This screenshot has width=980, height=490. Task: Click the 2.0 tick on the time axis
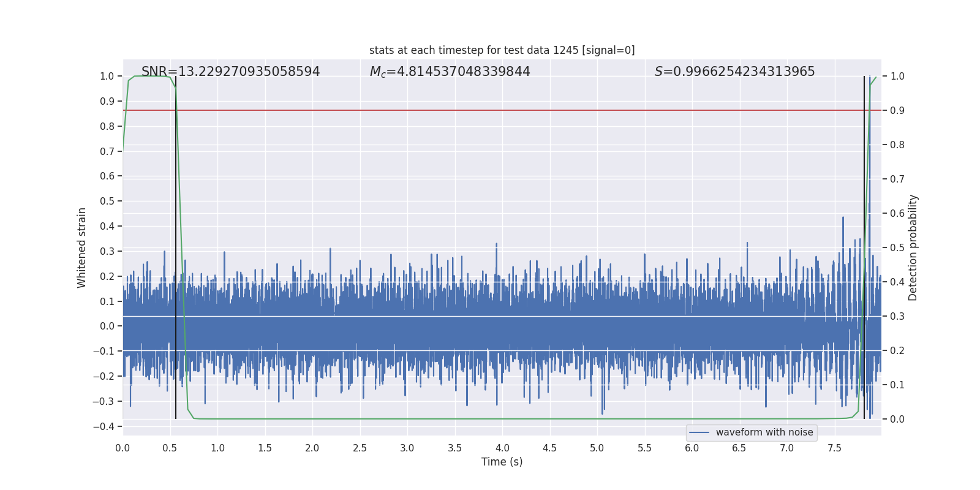coord(312,448)
